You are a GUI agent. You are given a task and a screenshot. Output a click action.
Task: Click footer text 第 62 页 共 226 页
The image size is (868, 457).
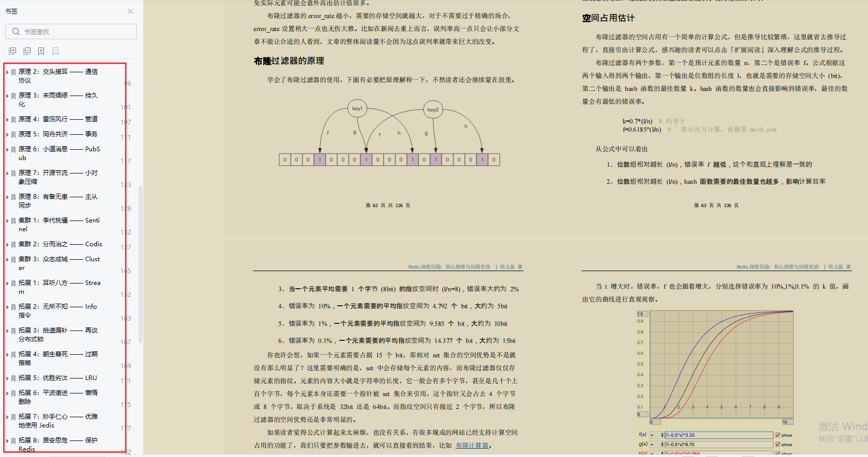pyautogui.click(x=388, y=205)
